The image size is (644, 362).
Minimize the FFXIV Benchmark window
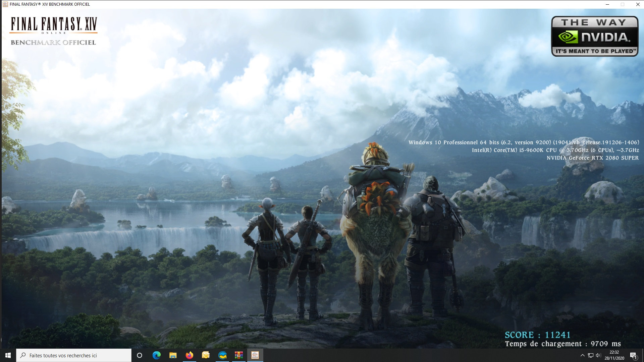coord(607,4)
